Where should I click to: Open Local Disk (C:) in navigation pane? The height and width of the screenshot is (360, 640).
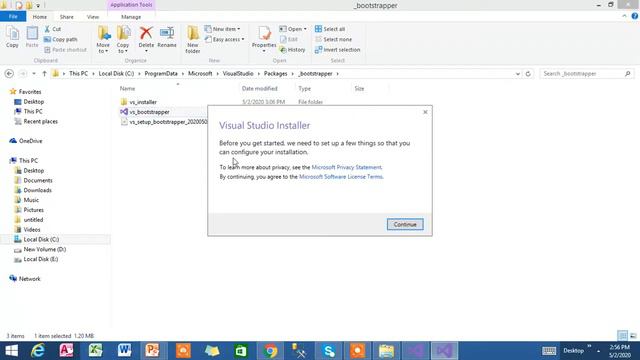(41, 239)
